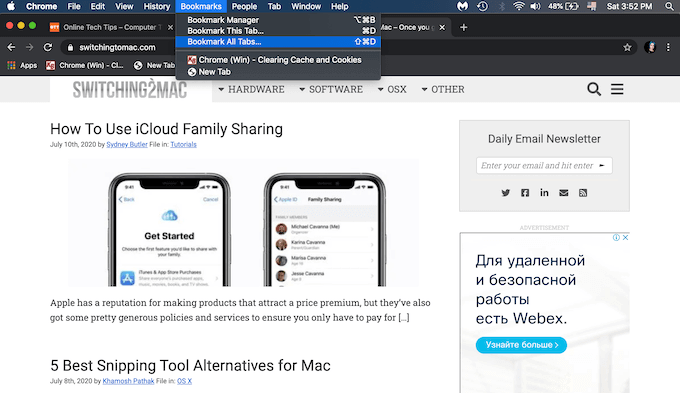The width and height of the screenshot is (680, 393).
Task: Open Chrome three-dot menu
Action: click(668, 47)
